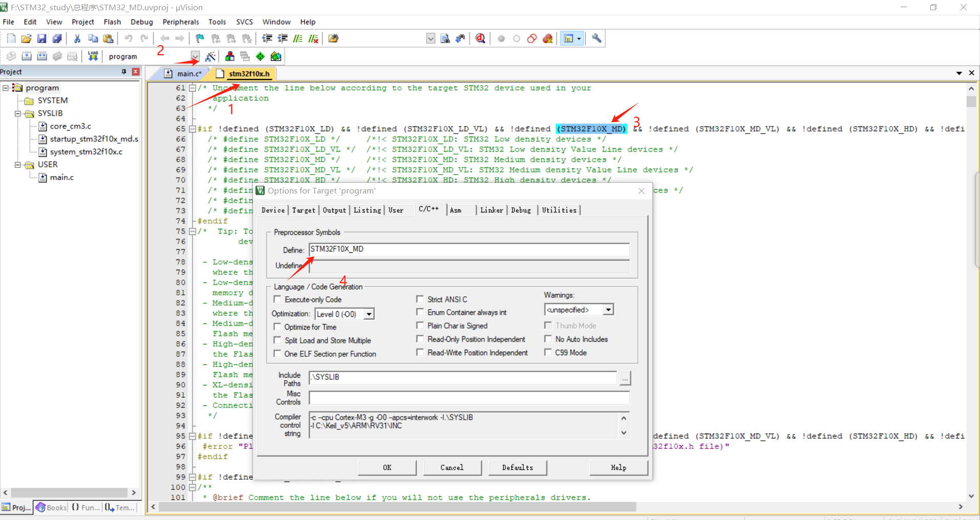Image resolution: width=980 pixels, height=520 pixels.
Task: Open editor tab list dropdown arrow
Action: (959, 73)
